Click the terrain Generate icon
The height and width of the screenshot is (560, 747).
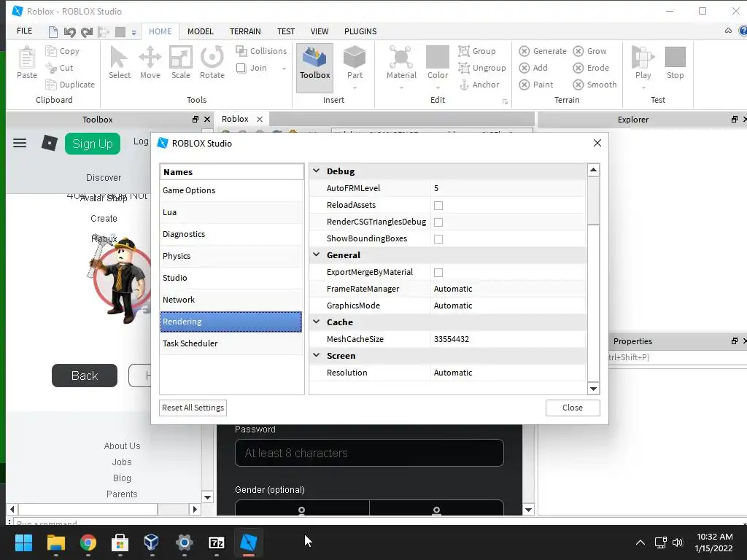pos(524,51)
